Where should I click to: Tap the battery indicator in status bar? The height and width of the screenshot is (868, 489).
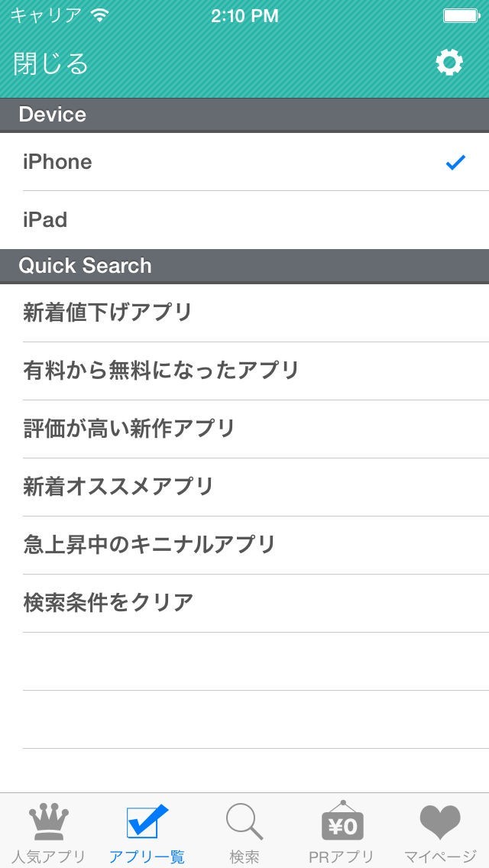[461, 16]
